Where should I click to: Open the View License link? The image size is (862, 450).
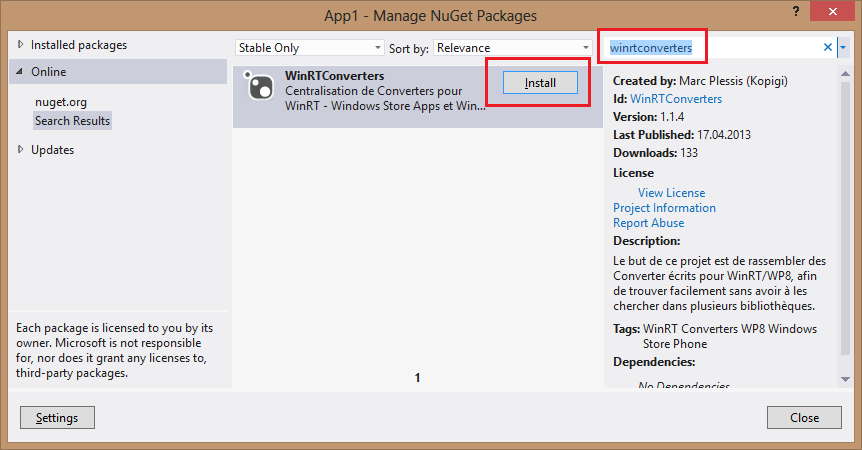point(671,193)
